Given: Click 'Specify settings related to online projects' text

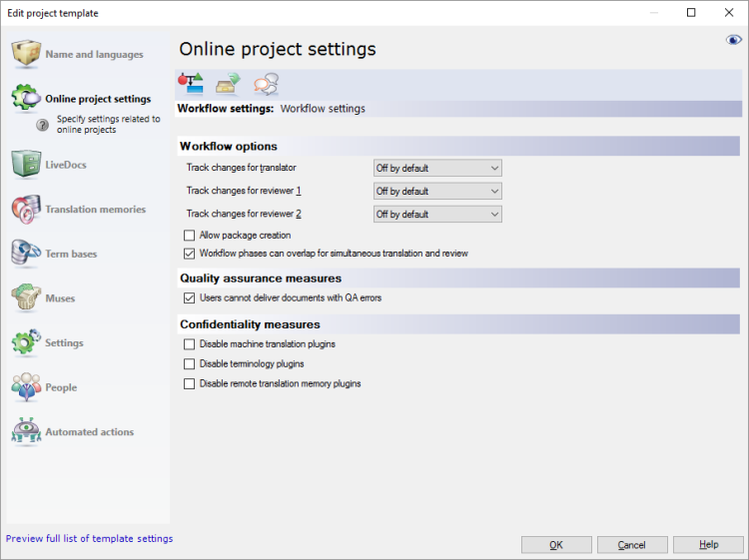Looking at the screenshot, I should coord(109,124).
